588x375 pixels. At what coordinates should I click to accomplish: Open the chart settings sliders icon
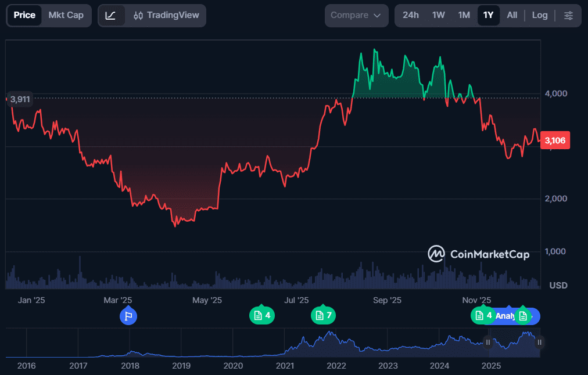pyautogui.click(x=568, y=15)
